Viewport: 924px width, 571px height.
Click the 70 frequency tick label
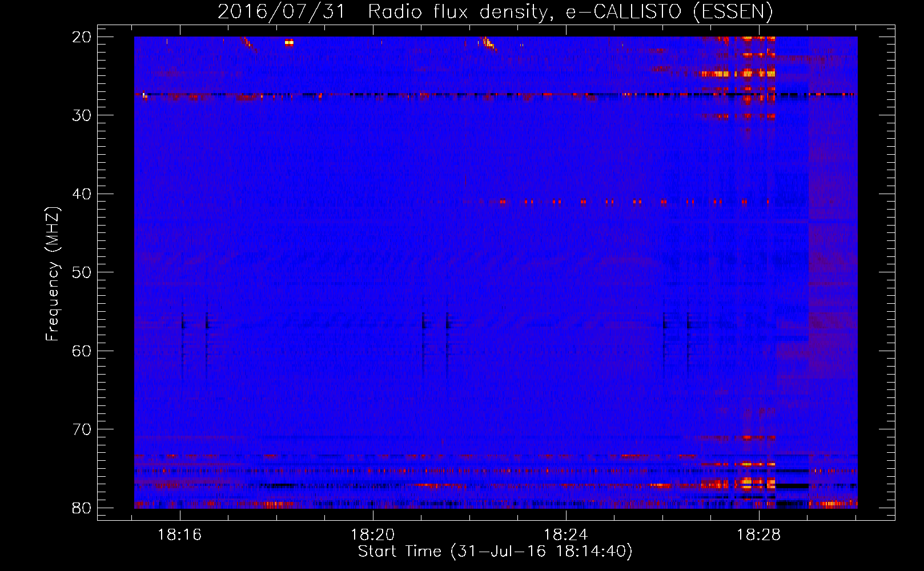[x=82, y=429]
